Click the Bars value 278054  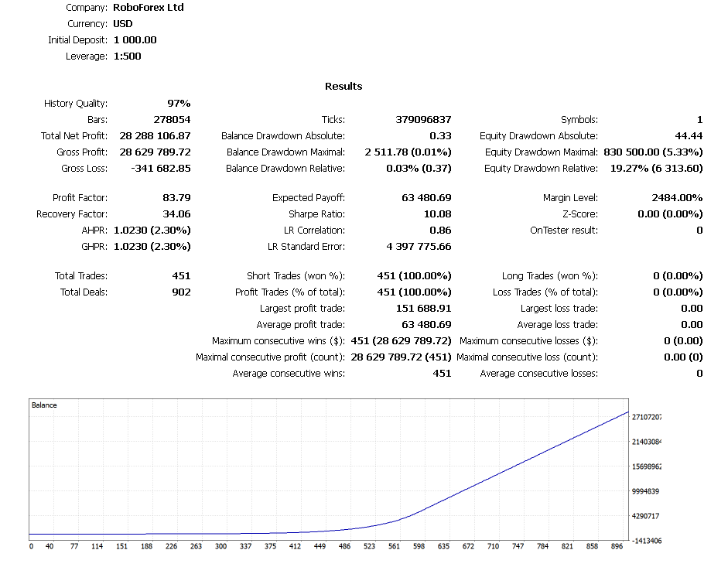pyautogui.click(x=172, y=120)
